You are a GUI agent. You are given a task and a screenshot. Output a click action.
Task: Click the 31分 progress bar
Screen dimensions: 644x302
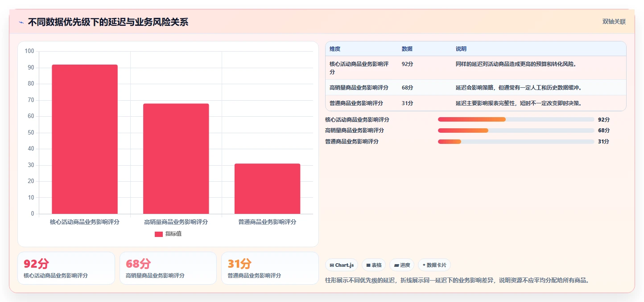[516, 142]
